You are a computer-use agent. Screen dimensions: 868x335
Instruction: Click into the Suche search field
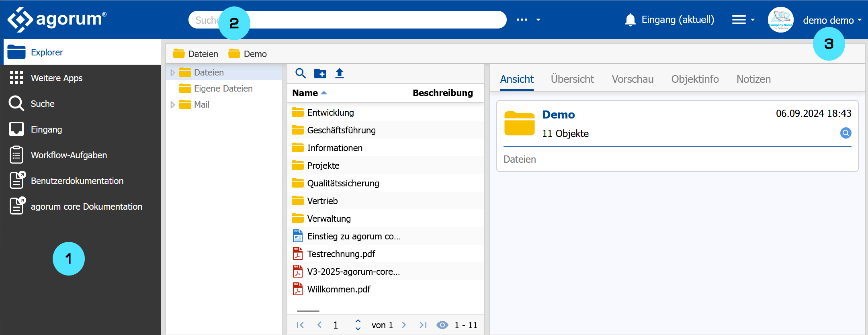point(347,20)
